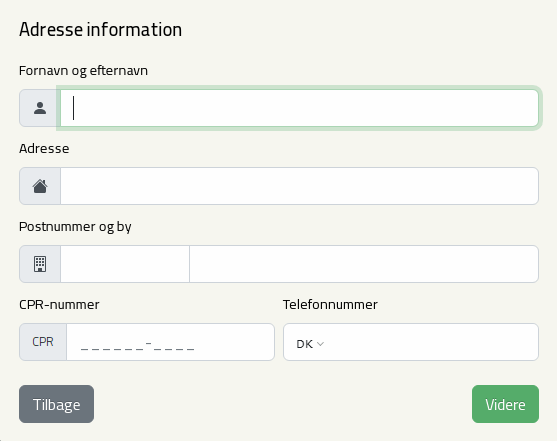Click into the postal code field
Viewport: 557px width, 441px height.
point(125,264)
